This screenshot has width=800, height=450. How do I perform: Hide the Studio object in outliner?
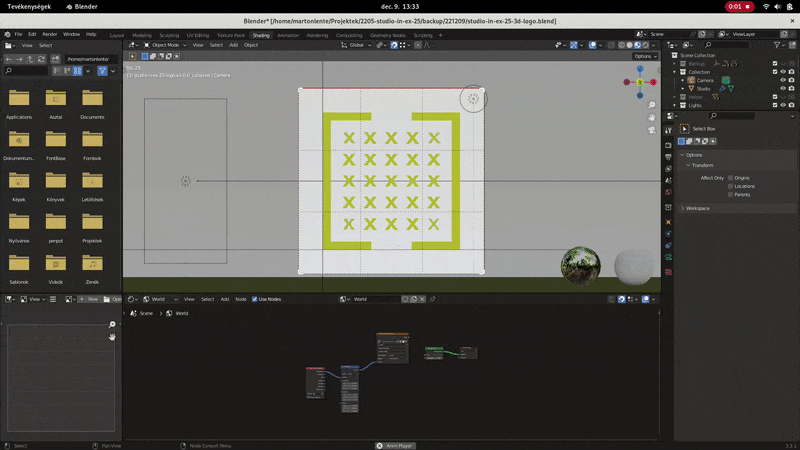783,88
